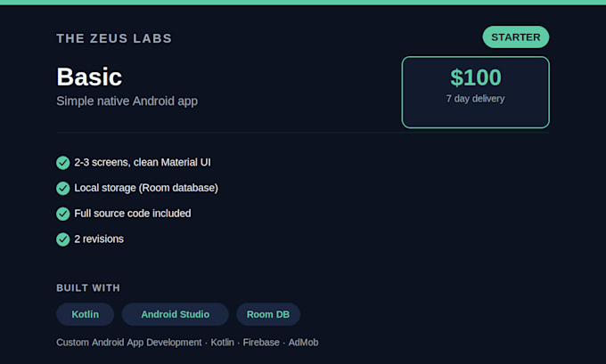Click the green checkmark beside 2-3 screens
606x364 pixels.
click(63, 163)
